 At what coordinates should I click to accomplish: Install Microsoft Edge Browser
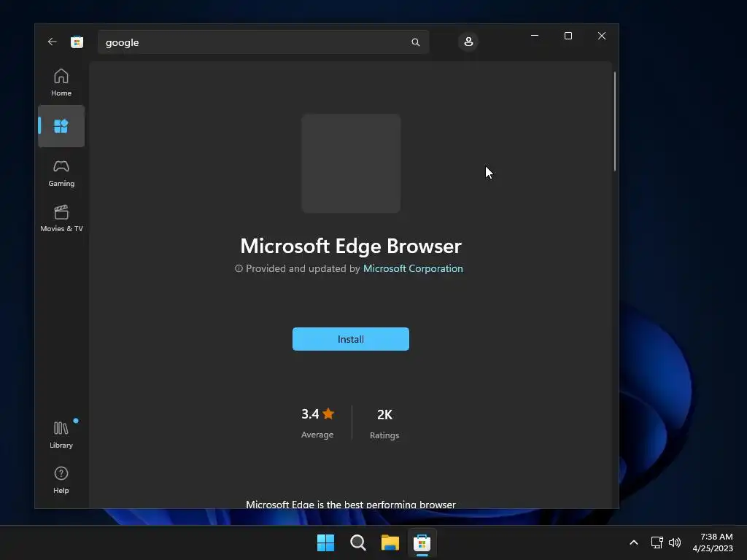(351, 339)
